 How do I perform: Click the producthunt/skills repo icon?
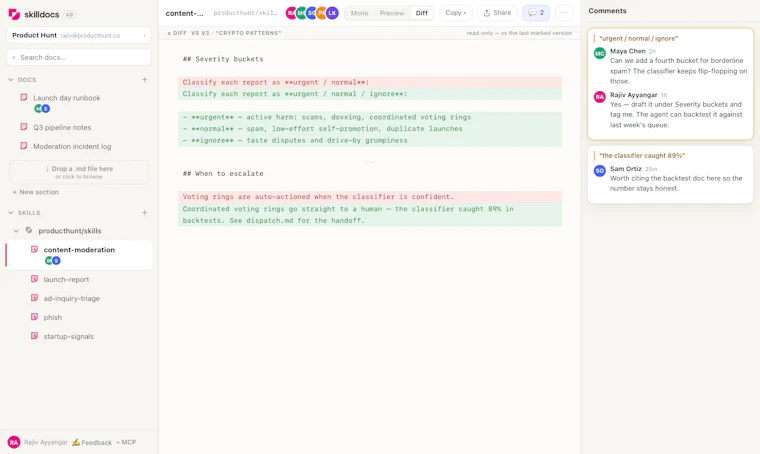tap(29, 230)
